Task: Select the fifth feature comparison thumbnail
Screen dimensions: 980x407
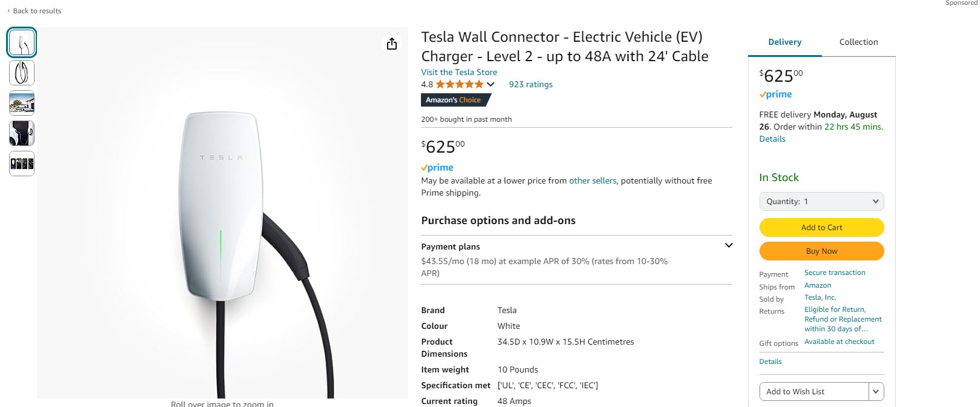Action: pyautogui.click(x=22, y=164)
